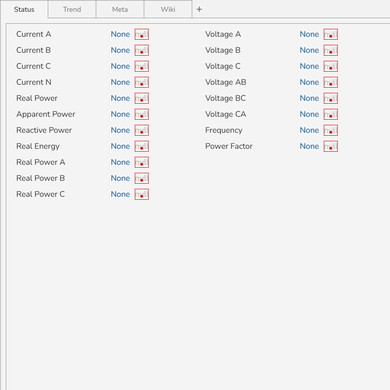Select the Status tab
The width and height of the screenshot is (390, 390).
[x=24, y=9]
